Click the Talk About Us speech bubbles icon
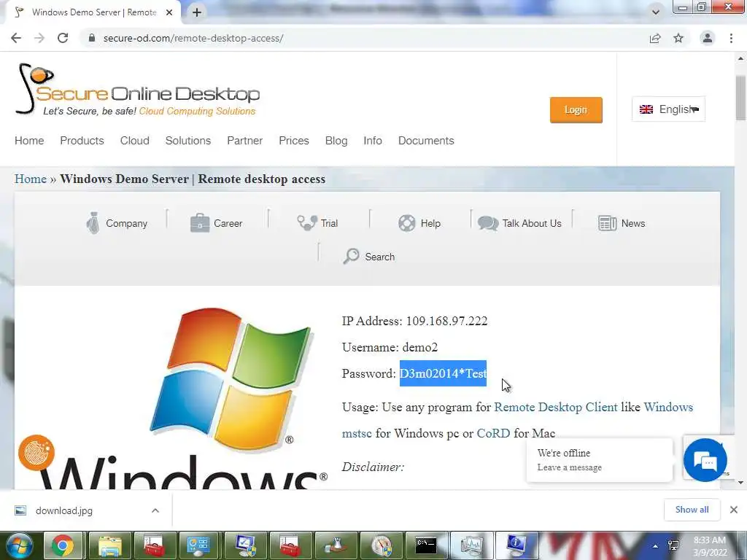 (x=488, y=223)
